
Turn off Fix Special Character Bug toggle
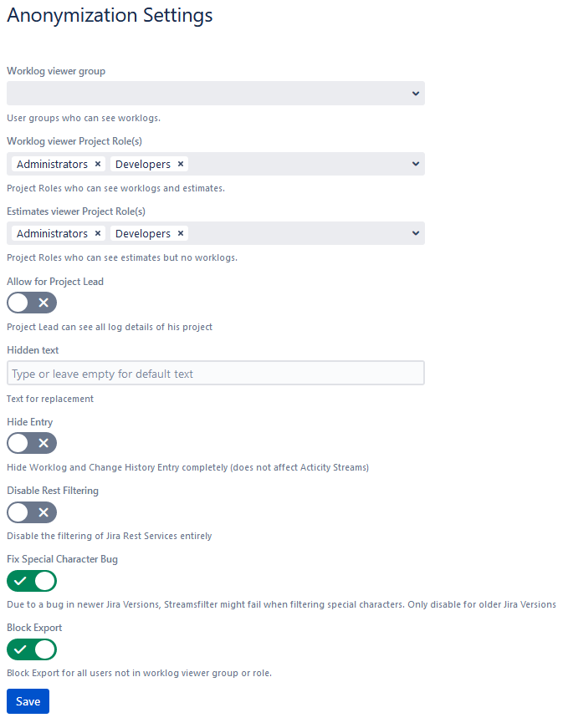32,581
